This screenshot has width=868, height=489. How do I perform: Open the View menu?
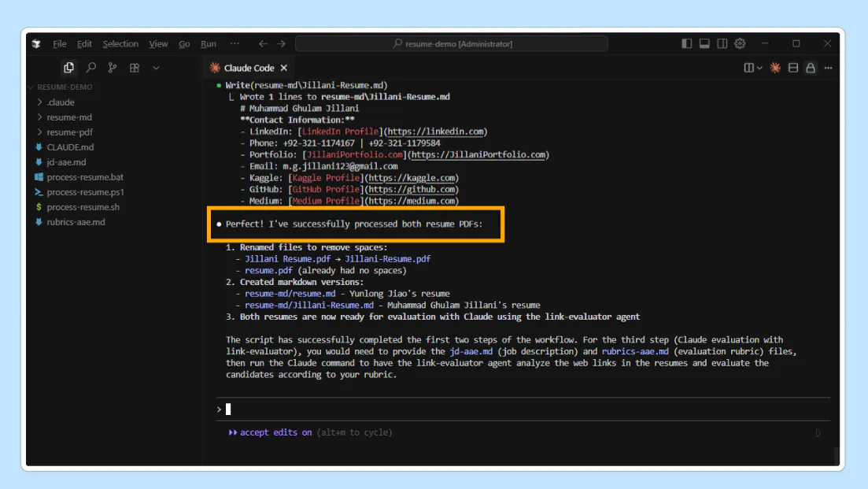pos(158,44)
